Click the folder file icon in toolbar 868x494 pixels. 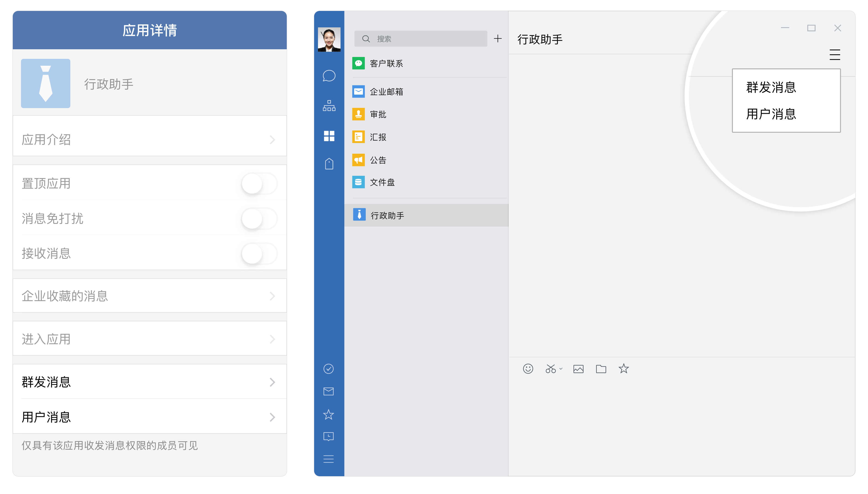click(x=601, y=369)
